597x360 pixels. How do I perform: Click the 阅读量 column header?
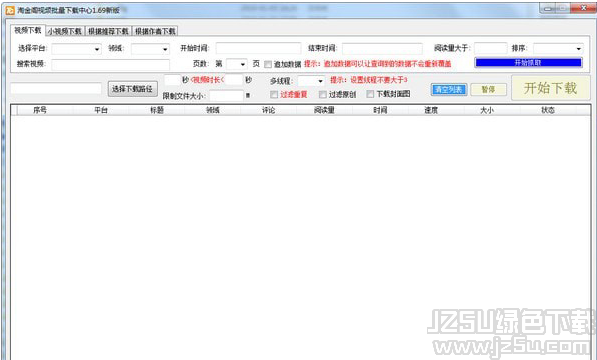pyautogui.click(x=324, y=110)
